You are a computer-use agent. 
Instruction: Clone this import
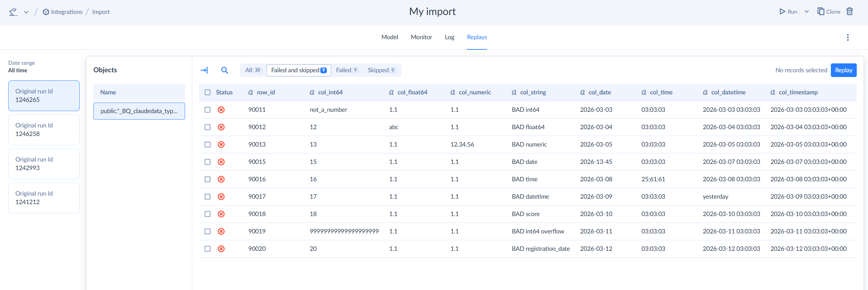(829, 12)
